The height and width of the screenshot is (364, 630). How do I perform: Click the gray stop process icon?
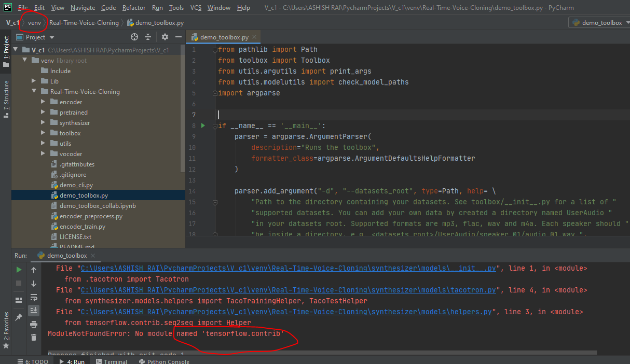point(19,283)
